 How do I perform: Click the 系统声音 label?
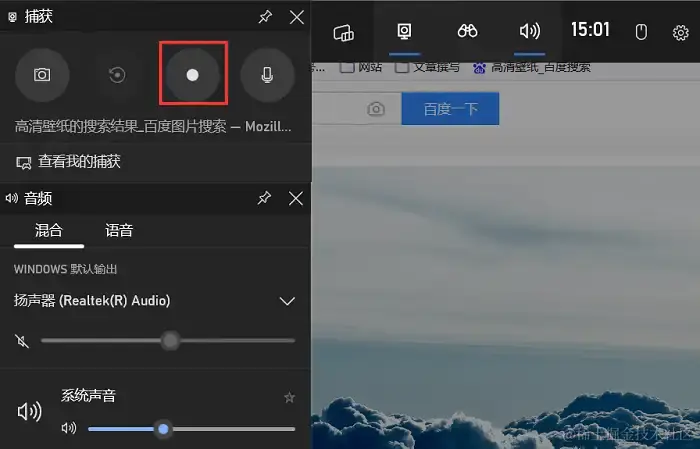pos(88,396)
